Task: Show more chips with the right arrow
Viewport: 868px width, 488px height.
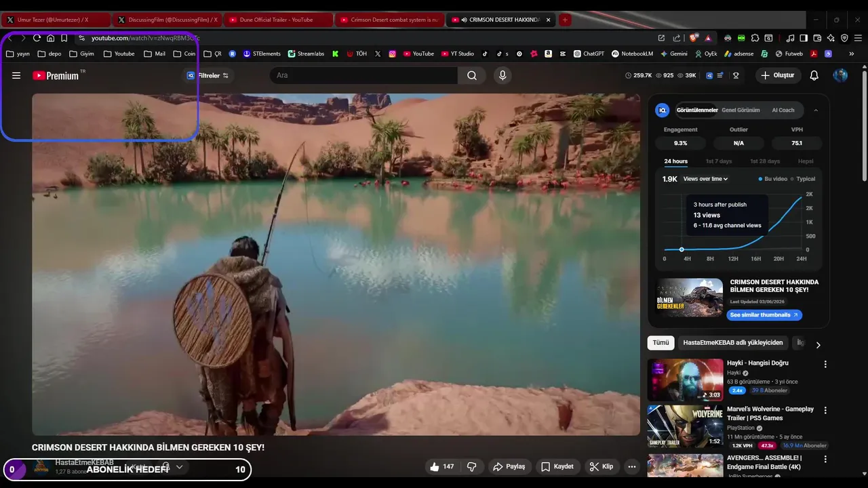Action: pos(818,344)
